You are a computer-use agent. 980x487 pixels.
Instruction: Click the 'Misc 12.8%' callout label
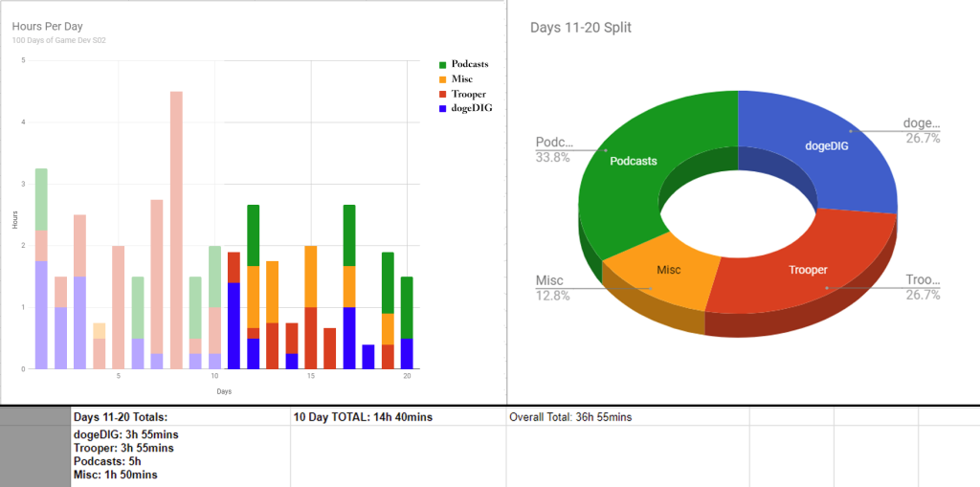[x=554, y=288]
